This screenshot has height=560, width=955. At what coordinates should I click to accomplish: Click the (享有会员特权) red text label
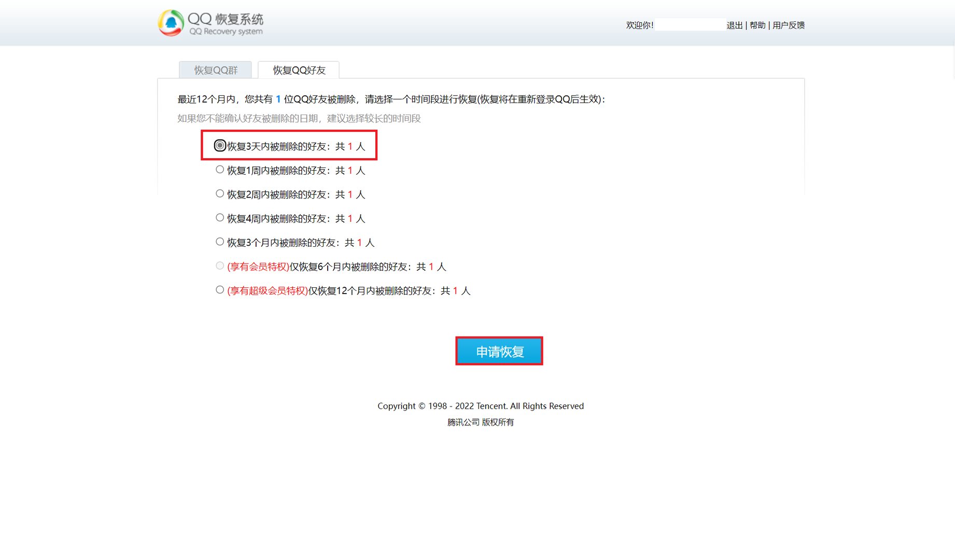tap(258, 267)
